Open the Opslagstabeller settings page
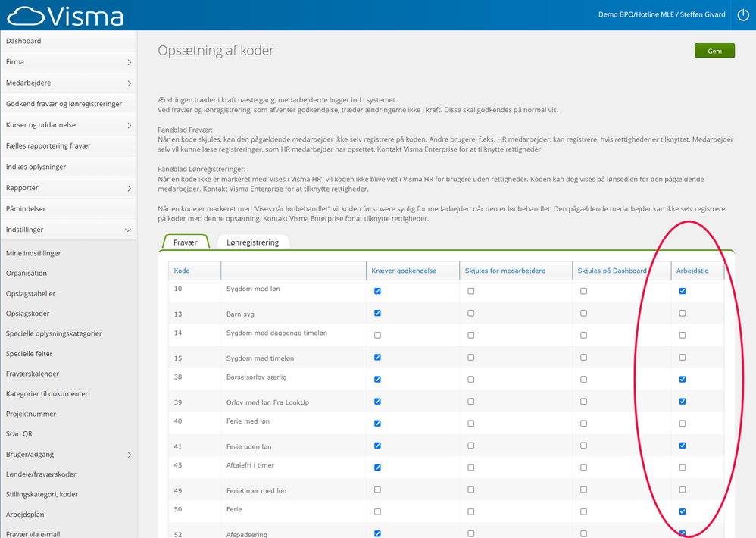Viewport: 756px width, 538px height. click(30, 293)
